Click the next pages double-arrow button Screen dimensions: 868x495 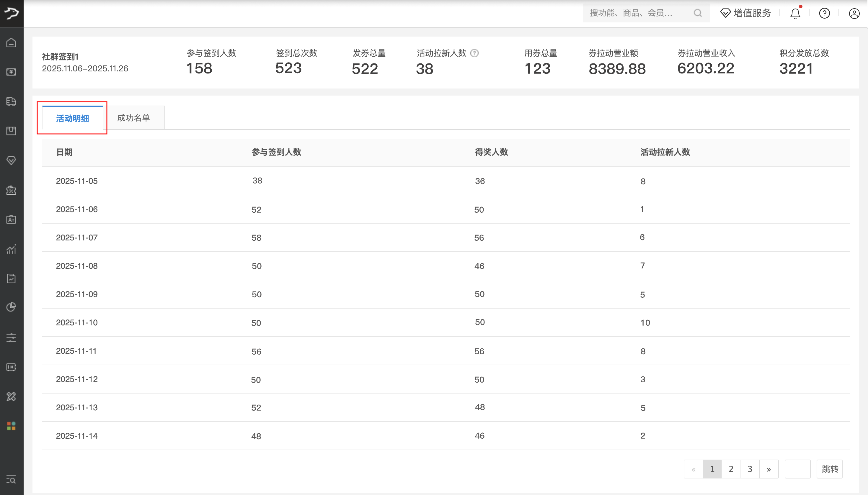pyautogui.click(x=769, y=469)
